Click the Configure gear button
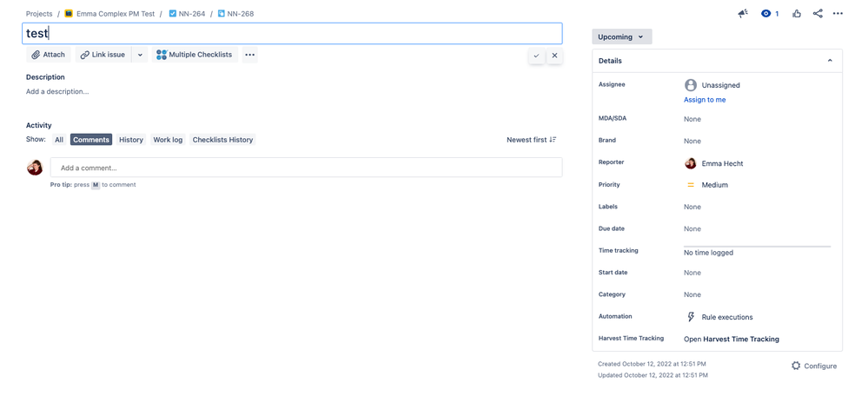 [x=814, y=366]
